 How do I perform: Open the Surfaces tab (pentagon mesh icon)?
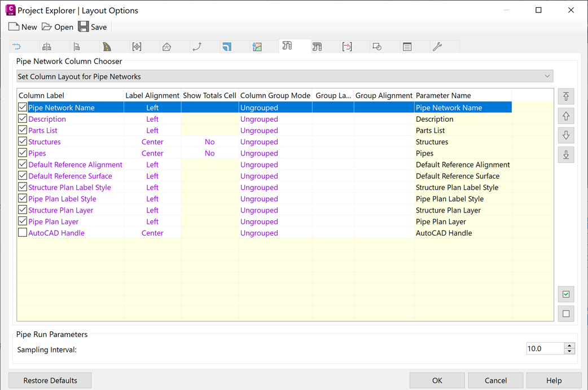click(167, 47)
